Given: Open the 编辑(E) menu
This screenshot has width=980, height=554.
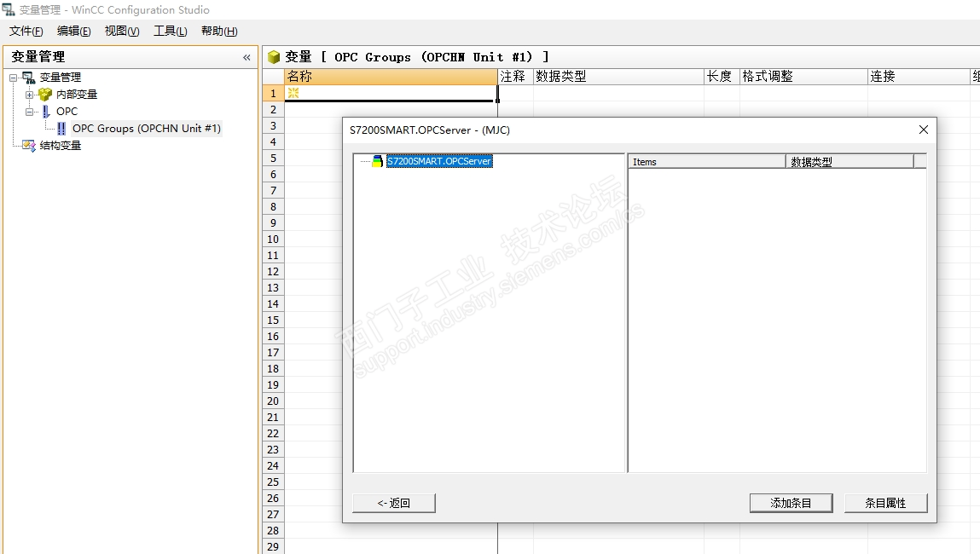Looking at the screenshot, I should [x=73, y=32].
